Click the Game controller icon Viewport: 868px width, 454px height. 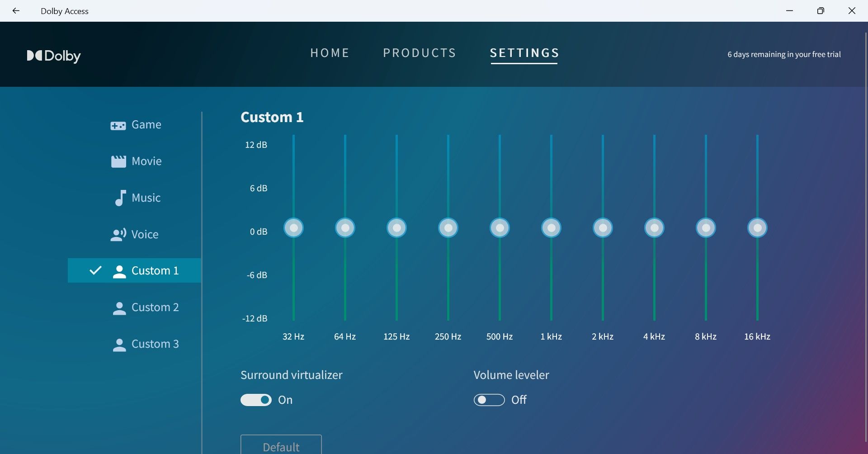[x=118, y=125]
